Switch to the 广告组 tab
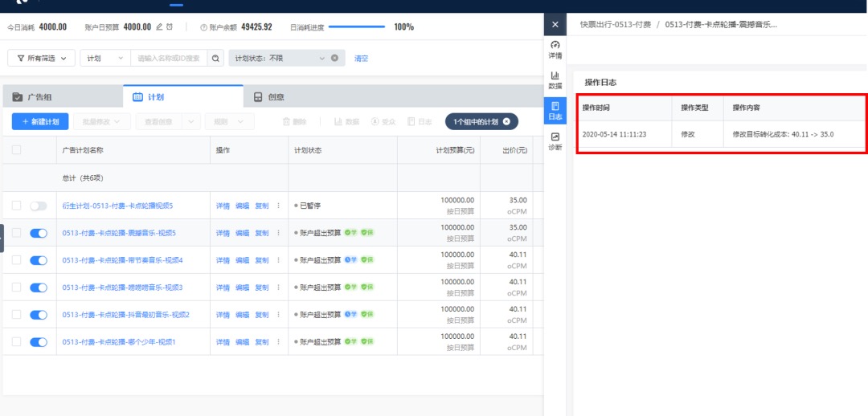 63,97
